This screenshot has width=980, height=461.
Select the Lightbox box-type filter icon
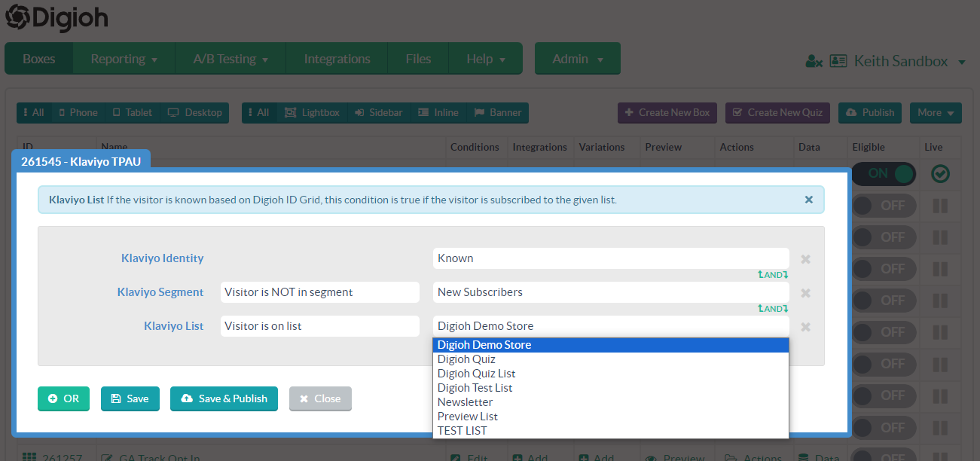tap(292, 112)
